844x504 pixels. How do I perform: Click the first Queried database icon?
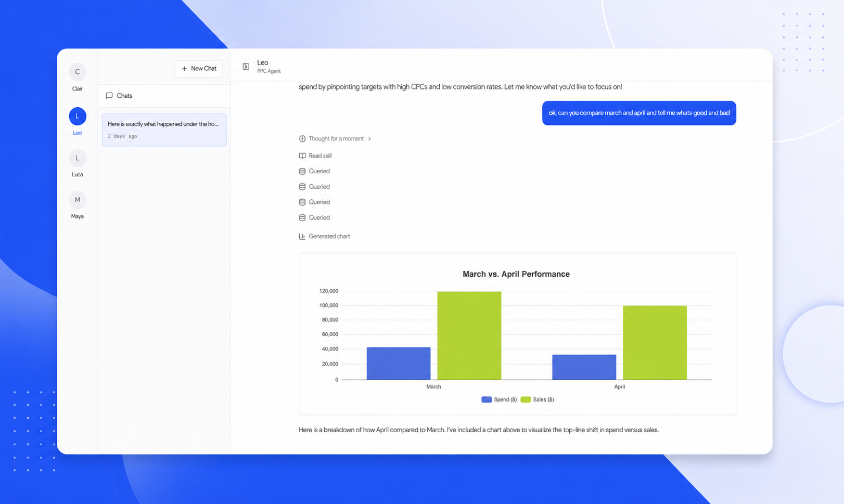[302, 171]
